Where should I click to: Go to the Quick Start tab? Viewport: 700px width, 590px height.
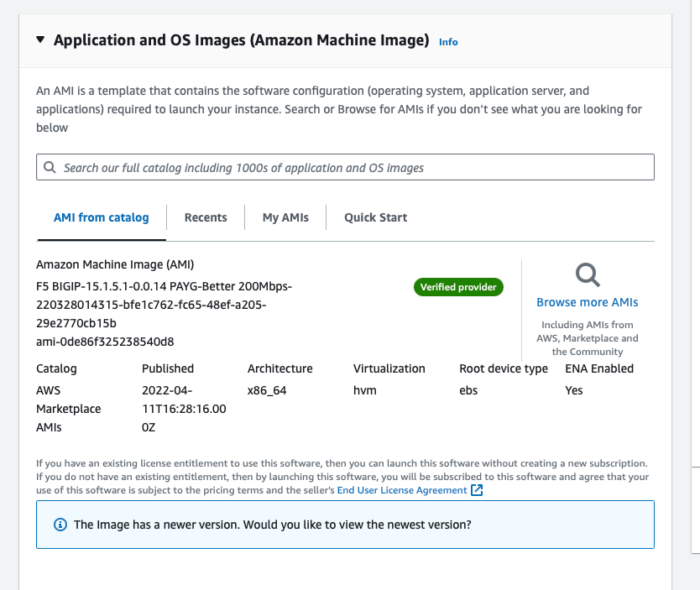(375, 217)
